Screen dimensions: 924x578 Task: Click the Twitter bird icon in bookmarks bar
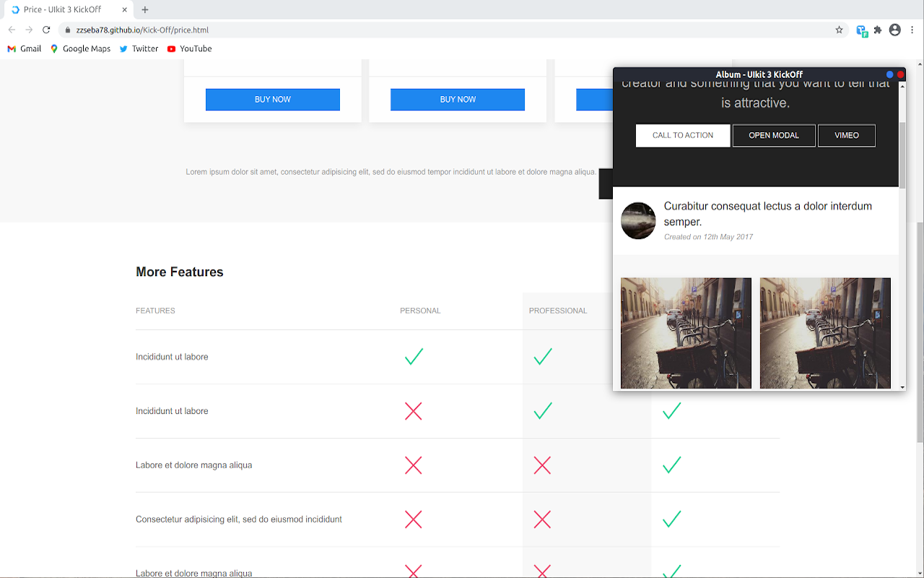click(x=125, y=48)
